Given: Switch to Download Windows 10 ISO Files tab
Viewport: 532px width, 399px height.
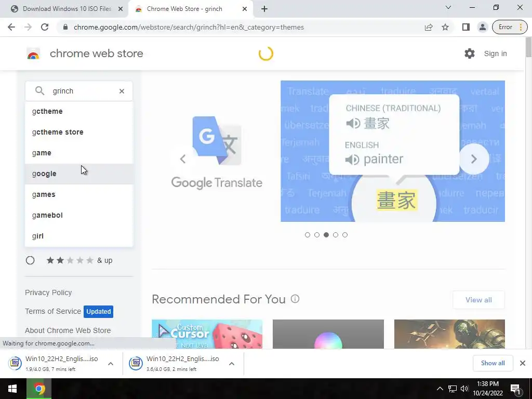Looking at the screenshot, I should [64, 9].
